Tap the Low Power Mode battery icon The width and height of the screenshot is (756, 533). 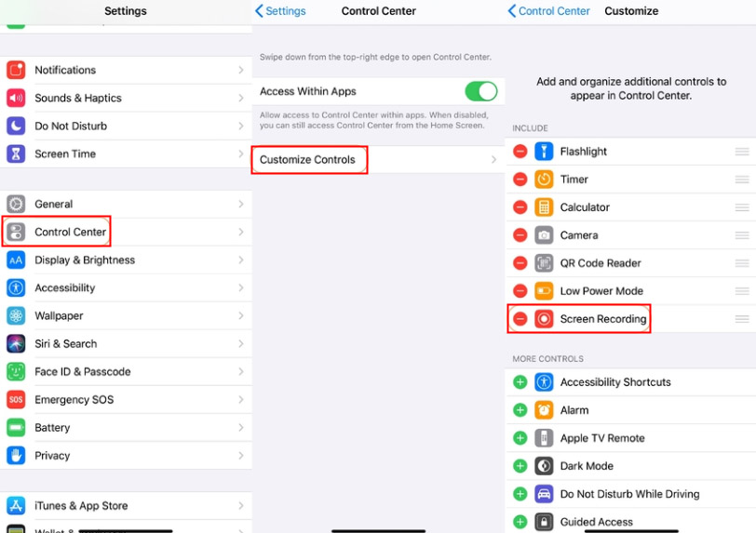(544, 291)
